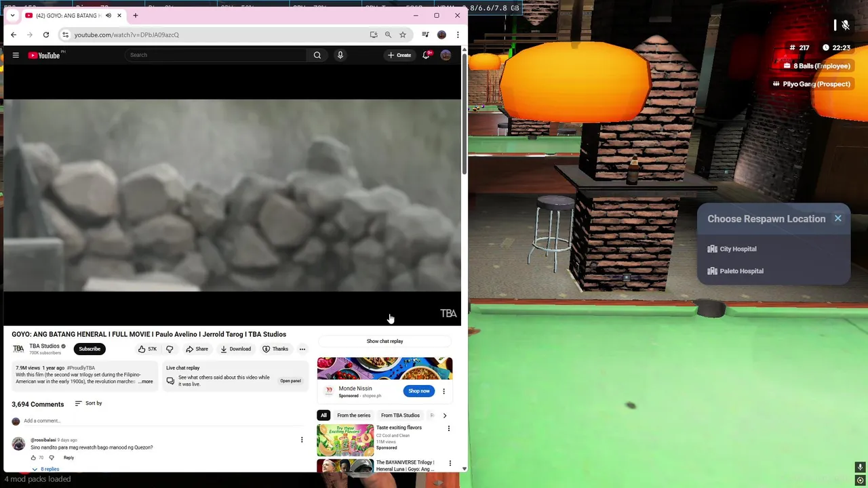
Task: Open Chrome media controls icon
Action: [x=425, y=35]
